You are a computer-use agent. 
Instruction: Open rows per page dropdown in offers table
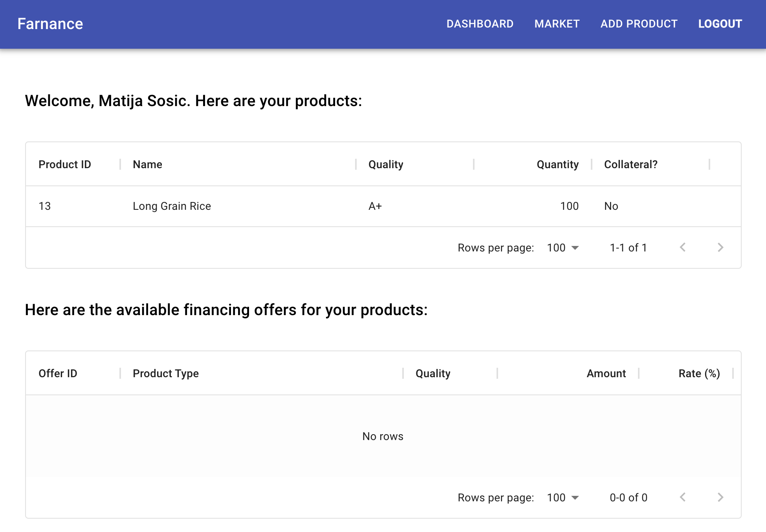pyautogui.click(x=563, y=497)
